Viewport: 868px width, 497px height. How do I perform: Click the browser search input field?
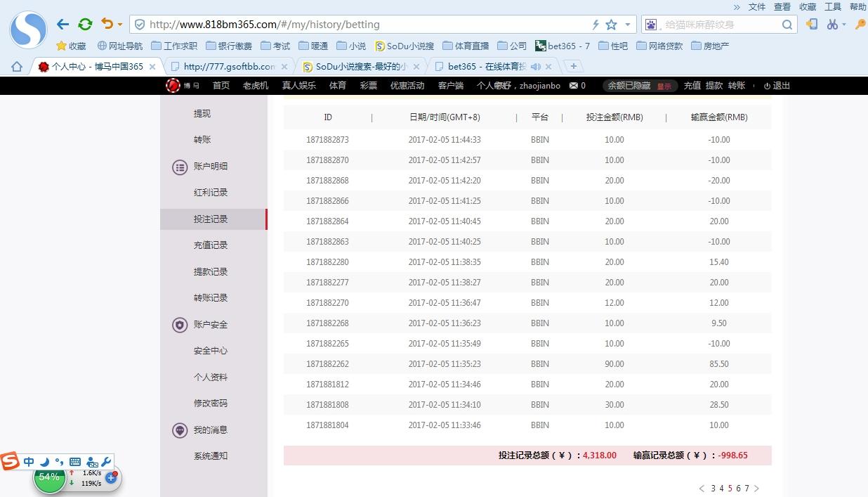721,25
